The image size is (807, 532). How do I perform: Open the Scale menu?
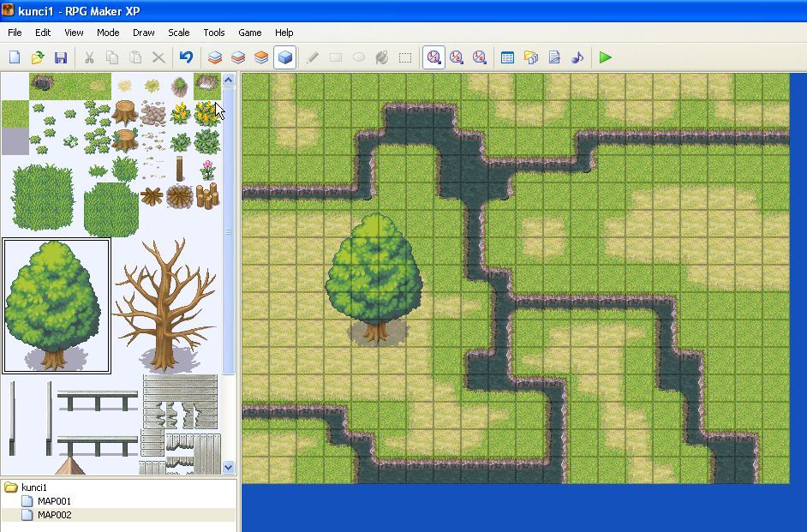click(x=178, y=33)
